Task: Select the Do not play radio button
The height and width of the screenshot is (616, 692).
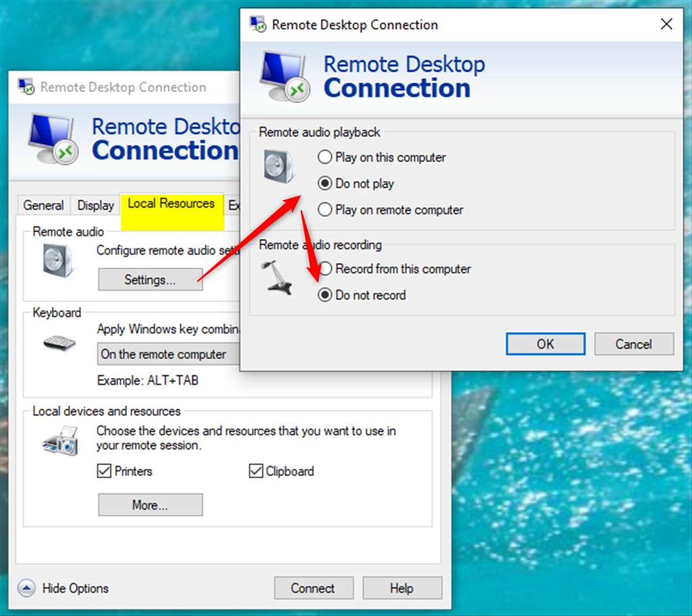Action: (x=325, y=183)
